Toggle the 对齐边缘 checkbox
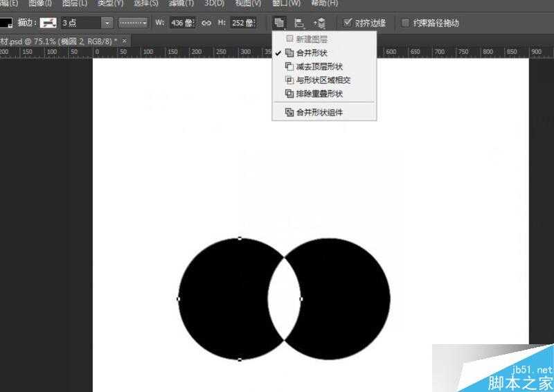This screenshot has height=392, width=554. point(348,23)
